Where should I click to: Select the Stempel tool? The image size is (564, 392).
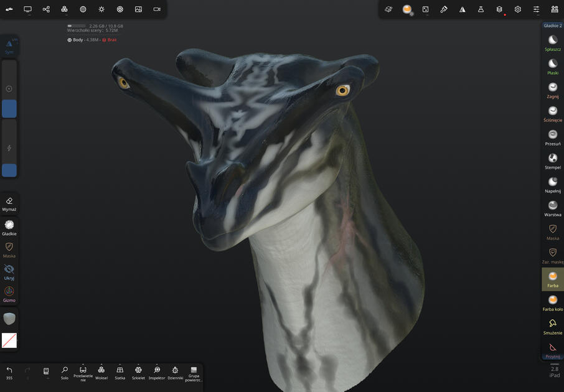[553, 161]
